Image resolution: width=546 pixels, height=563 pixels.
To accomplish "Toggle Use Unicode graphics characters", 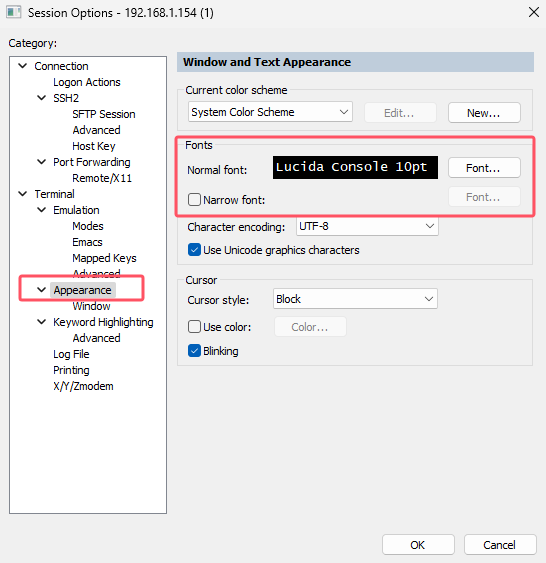I will (194, 250).
